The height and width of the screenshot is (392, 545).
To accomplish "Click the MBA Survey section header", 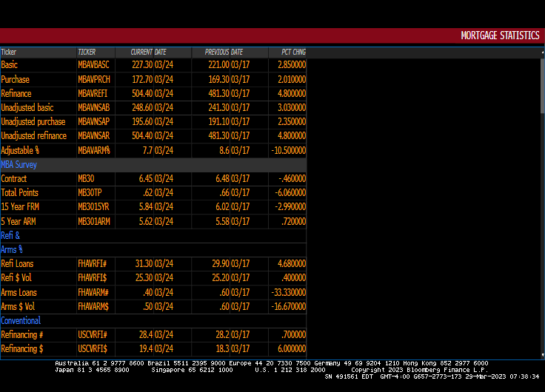I will point(19,165).
